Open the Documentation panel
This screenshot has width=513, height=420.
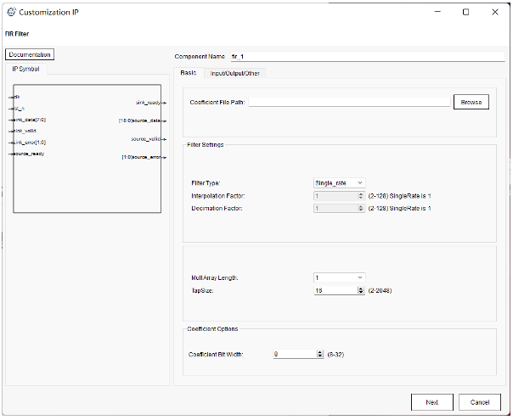pyautogui.click(x=30, y=54)
